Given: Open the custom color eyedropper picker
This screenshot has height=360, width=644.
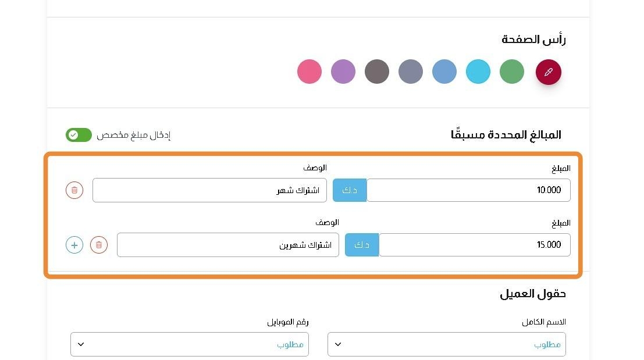Looking at the screenshot, I should click(549, 72).
